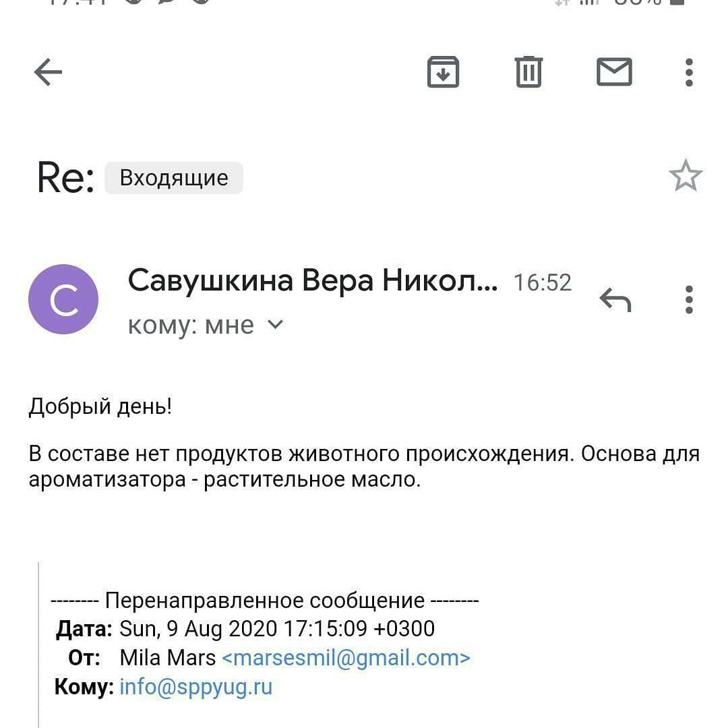Image resolution: width=728 pixels, height=728 pixels.
Task: Tap the "Добрый день!" greeting line
Action: [100, 407]
